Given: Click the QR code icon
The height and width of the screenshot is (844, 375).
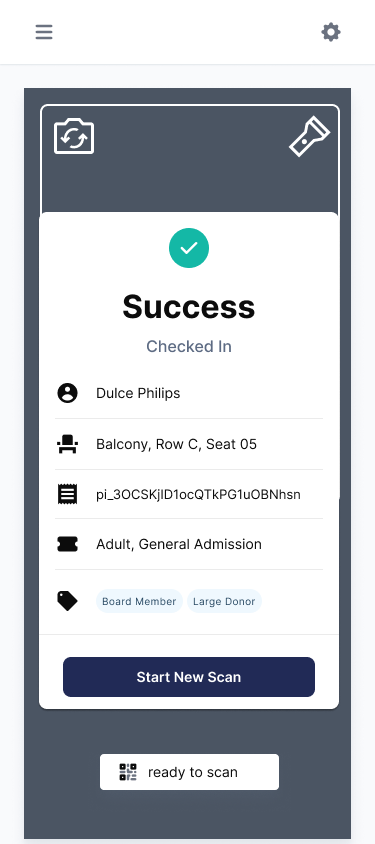Looking at the screenshot, I should (128, 772).
